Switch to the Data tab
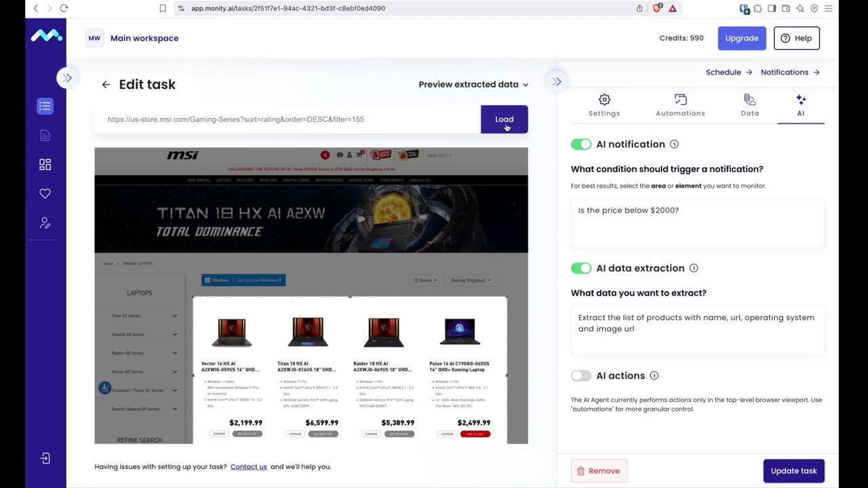Viewport: 868px width, 488px height. coord(749,106)
